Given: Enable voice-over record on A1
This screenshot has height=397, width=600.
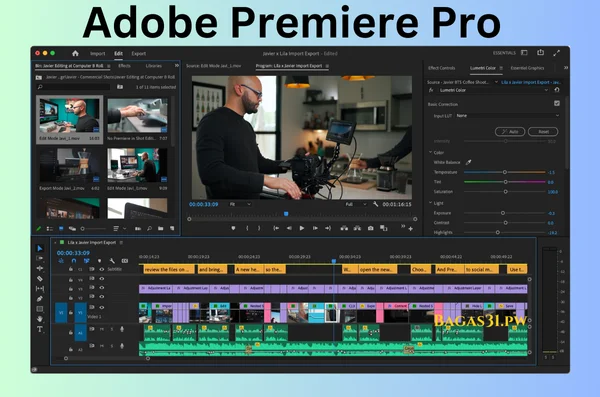Looking at the screenshot, I should 122,329.
